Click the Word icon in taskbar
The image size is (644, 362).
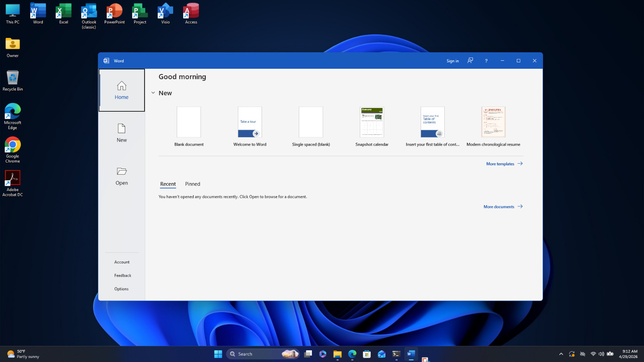point(411,354)
